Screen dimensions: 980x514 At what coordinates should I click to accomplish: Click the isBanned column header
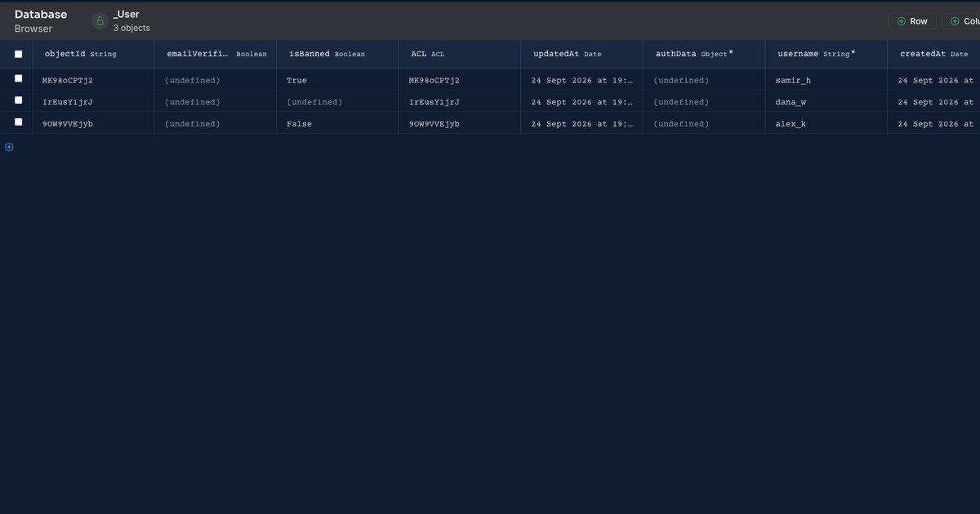(x=337, y=54)
